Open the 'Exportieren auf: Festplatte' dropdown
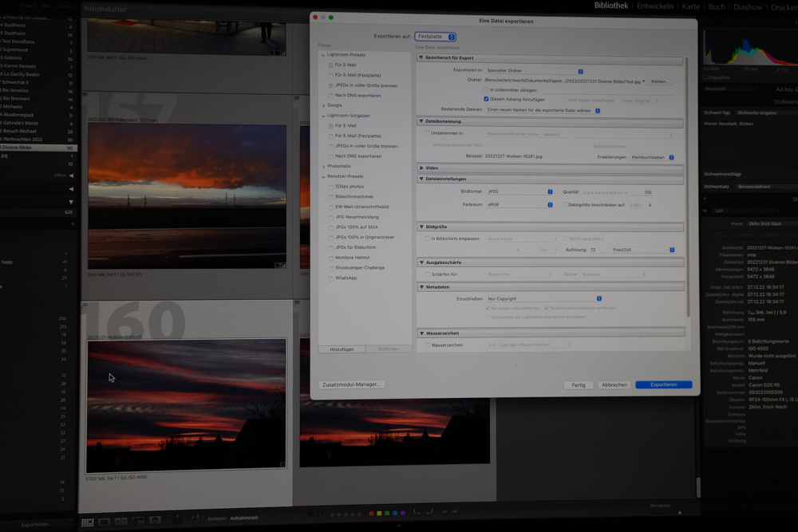The width and height of the screenshot is (798, 532). pos(436,35)
